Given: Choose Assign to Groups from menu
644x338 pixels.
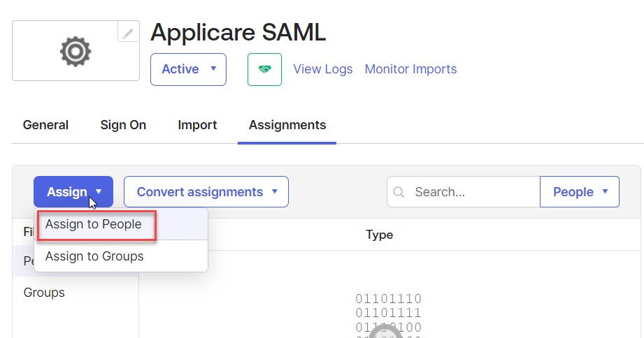Looking at the screenshot, I should (94, 256).
